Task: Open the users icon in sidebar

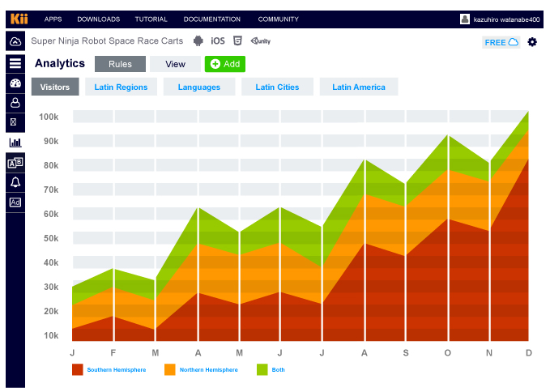Action: (x=15, y=103)
